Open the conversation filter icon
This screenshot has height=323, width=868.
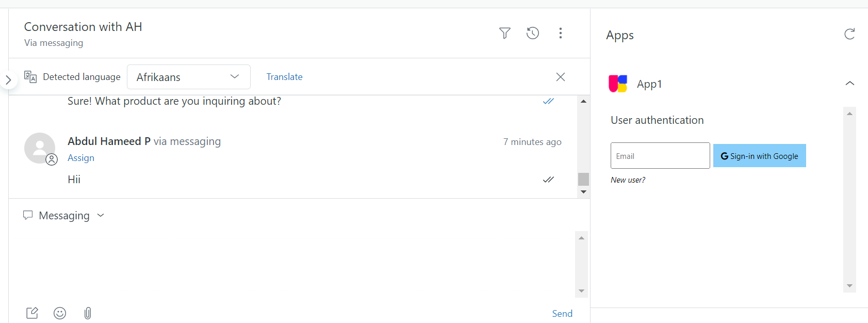(505, 34)
